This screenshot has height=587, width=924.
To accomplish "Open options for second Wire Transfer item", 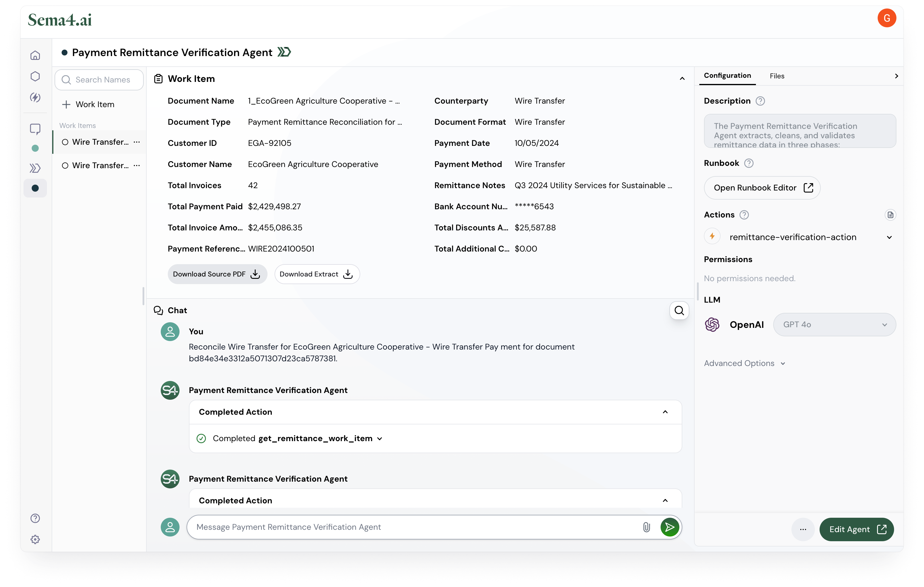I will click(137, 165).
